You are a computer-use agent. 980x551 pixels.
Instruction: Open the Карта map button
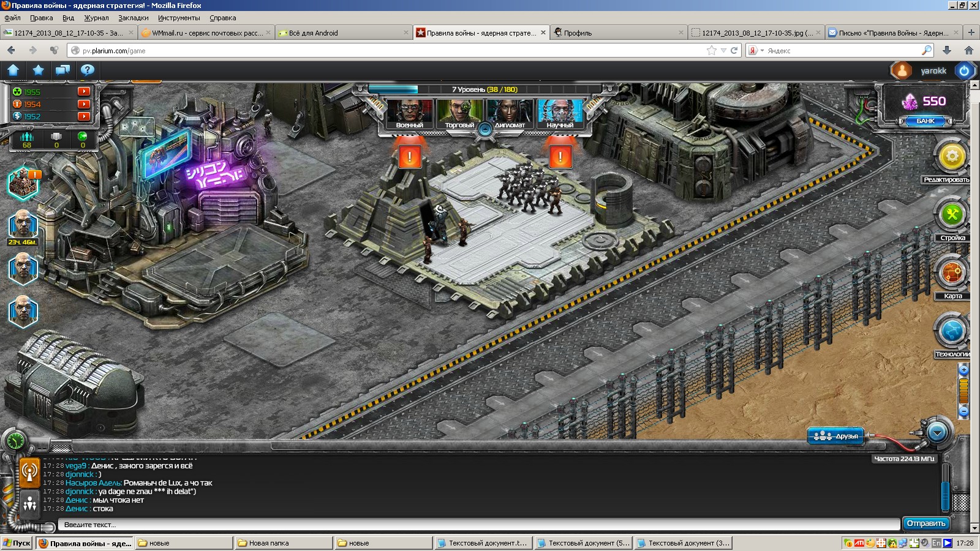click(x=952, y=273)
